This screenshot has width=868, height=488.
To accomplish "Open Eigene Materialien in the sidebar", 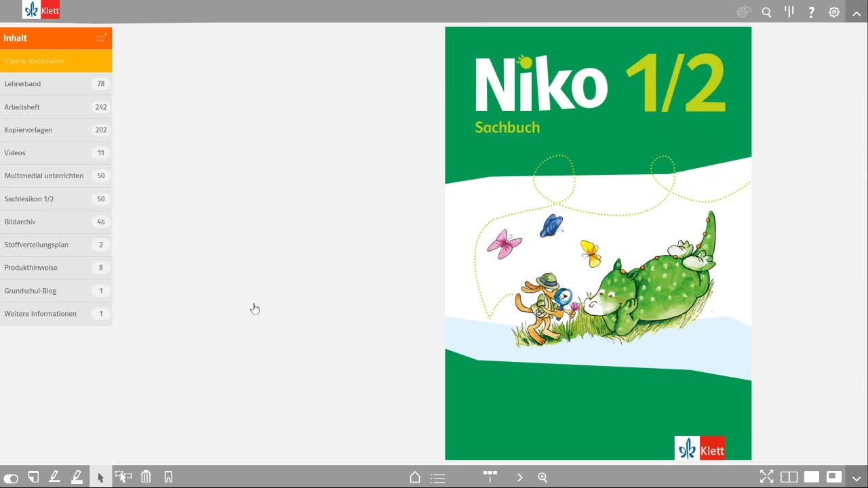I will [x=56, y=61].
